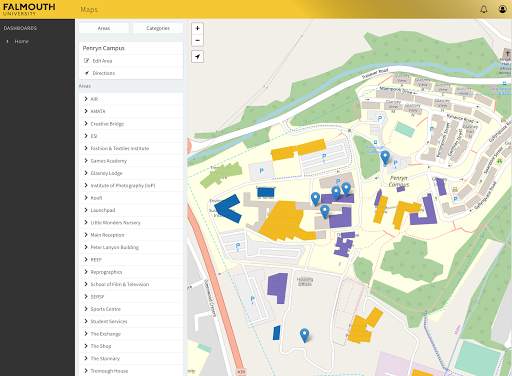Click the Maps page title
Viewport: 512px width, 376px height.
click(x=89, y=9)
